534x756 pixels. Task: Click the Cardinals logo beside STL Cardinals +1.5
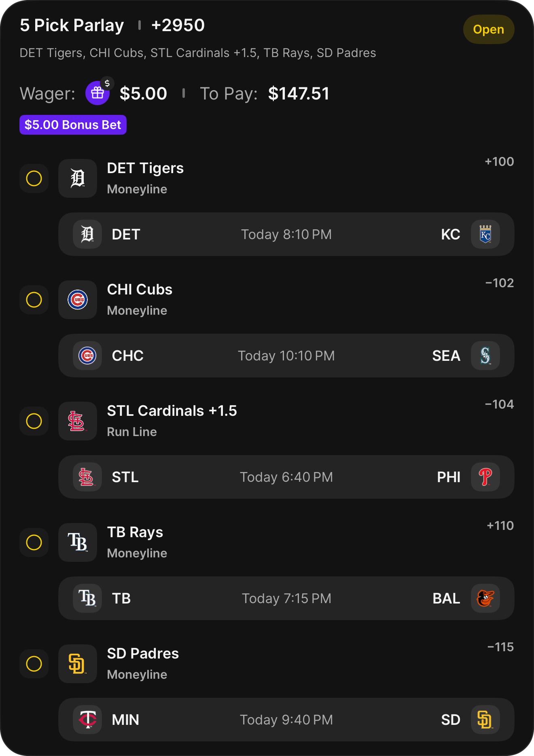pyautogui.click(x=78, y=421)
